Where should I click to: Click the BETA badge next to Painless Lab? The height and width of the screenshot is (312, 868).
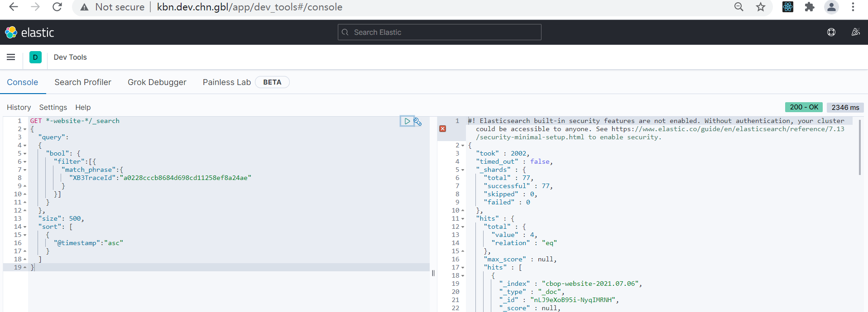(272, 82)
